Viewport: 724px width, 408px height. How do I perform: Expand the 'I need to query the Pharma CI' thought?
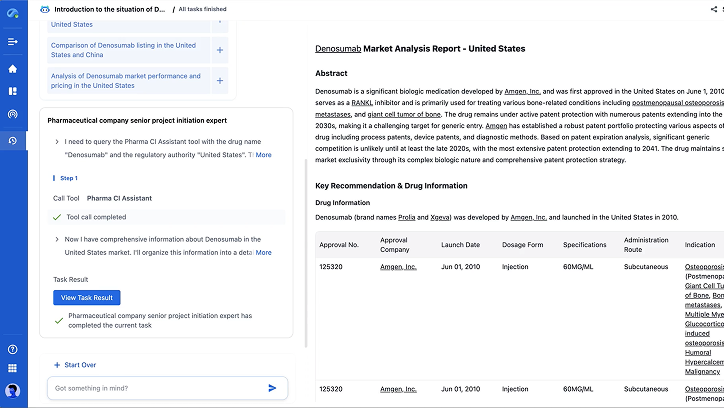point(57,142)
